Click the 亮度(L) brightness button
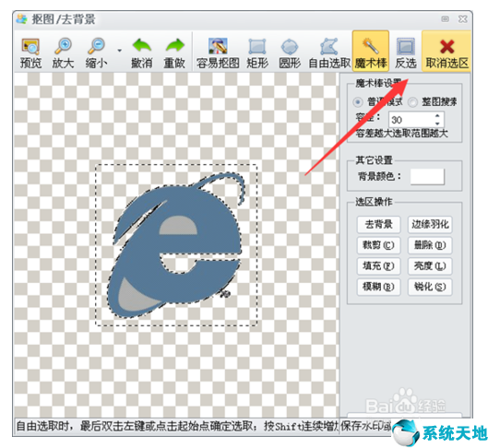This screenshot has height=448, width=488. pos(430,265)
